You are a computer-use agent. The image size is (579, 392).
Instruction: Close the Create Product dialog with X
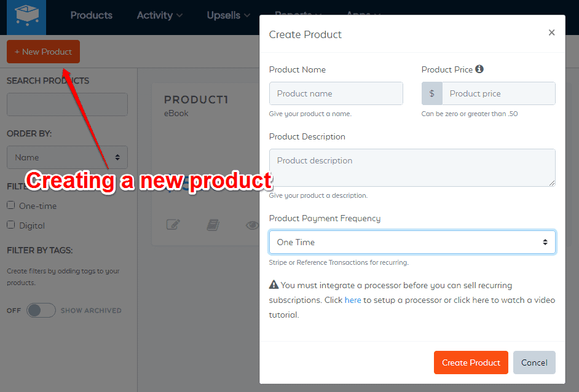point(551,33)
